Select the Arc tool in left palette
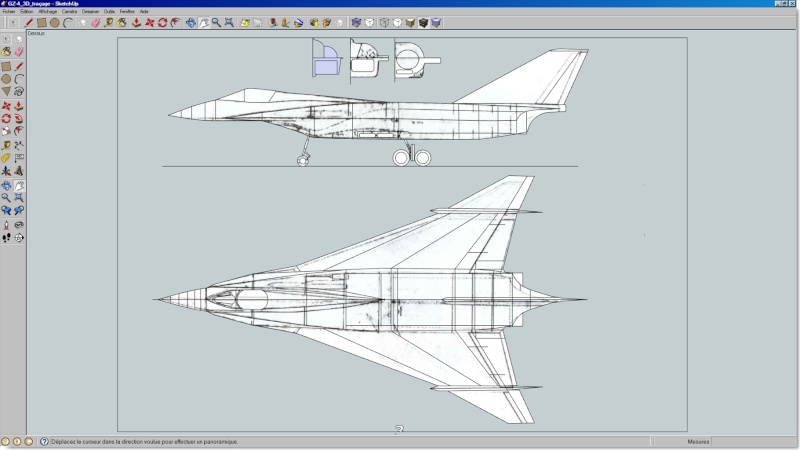This screenshot has height=450, width=800. [x=19, y=79]
